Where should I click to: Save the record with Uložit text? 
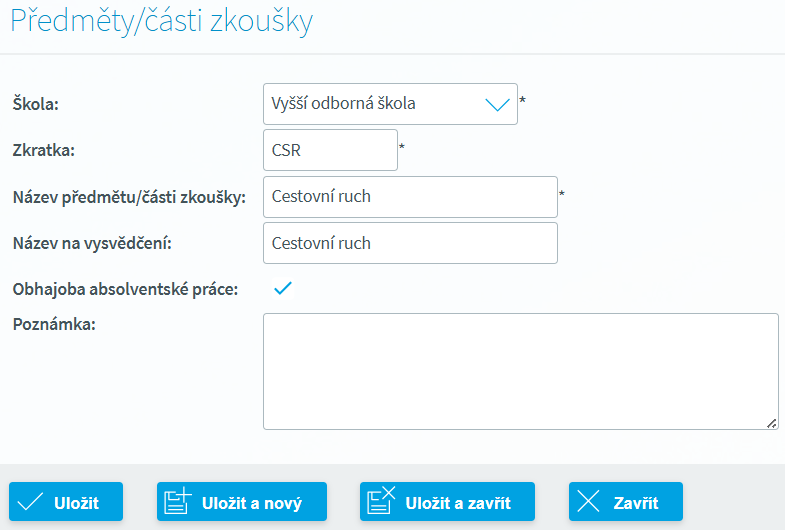click(76, 502)
